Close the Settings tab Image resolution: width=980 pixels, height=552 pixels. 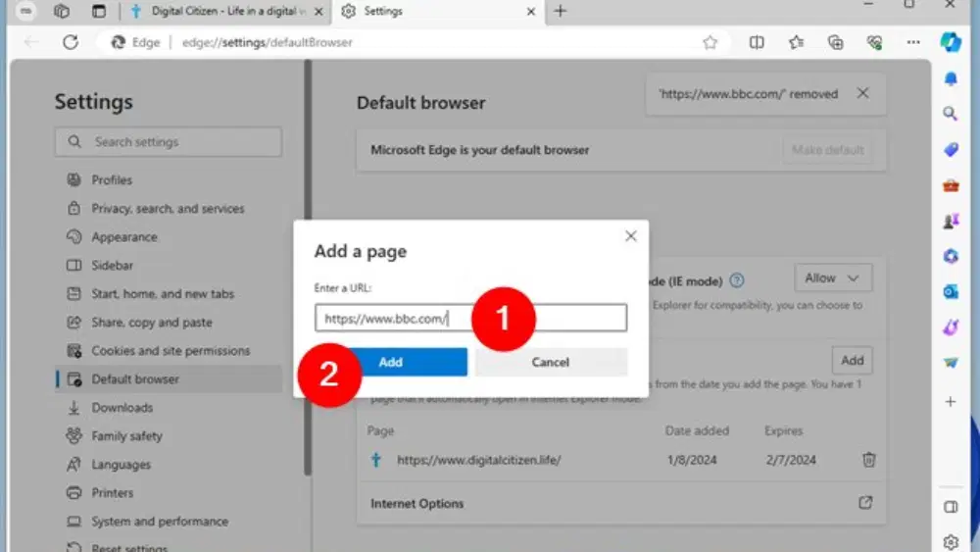point(530,11)
